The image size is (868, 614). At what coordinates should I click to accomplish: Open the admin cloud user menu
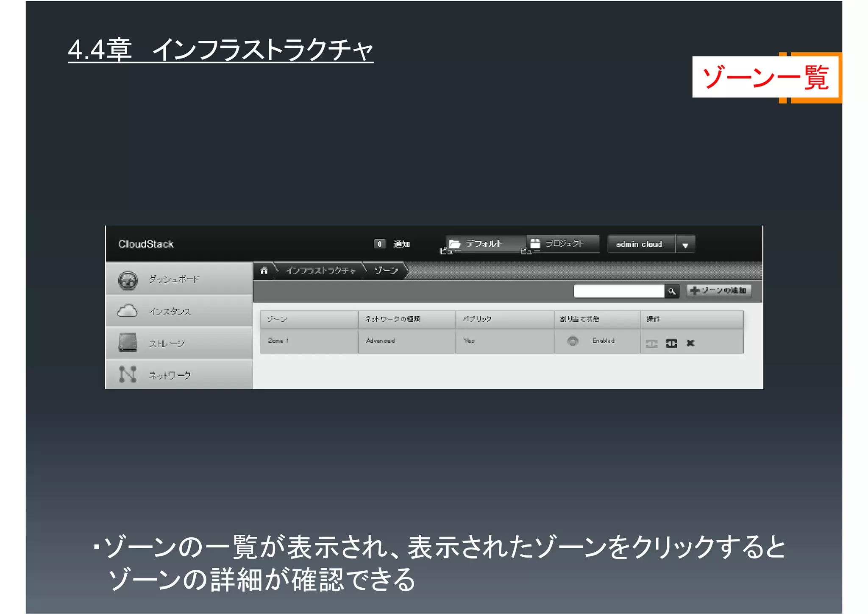click(639, 244)
